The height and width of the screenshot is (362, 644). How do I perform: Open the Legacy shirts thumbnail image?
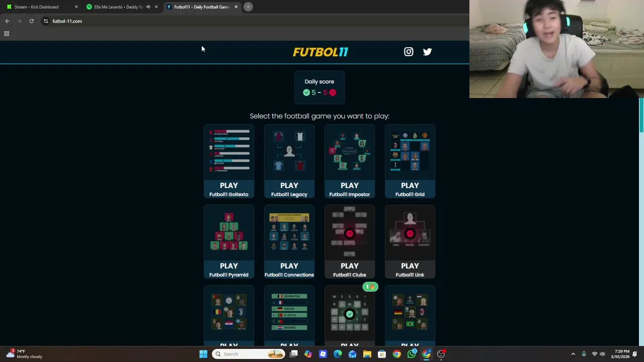pos(289,152)
